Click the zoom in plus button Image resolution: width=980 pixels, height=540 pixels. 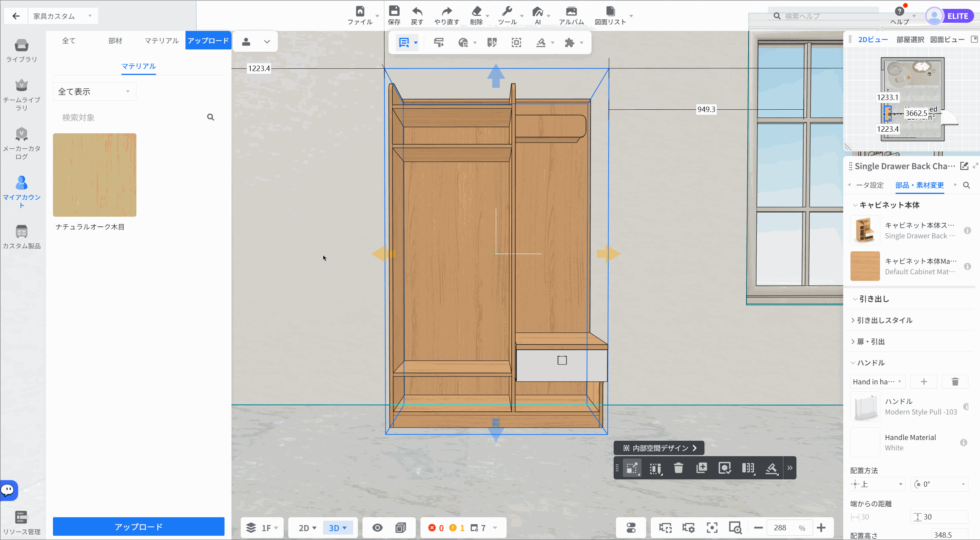tap(821, 528)
